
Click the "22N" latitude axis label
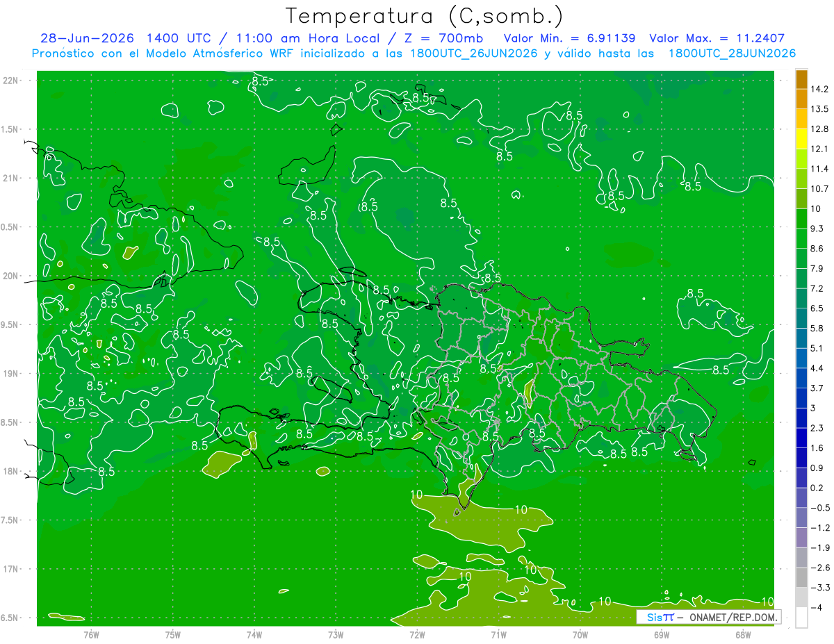[x=10, y=81]
